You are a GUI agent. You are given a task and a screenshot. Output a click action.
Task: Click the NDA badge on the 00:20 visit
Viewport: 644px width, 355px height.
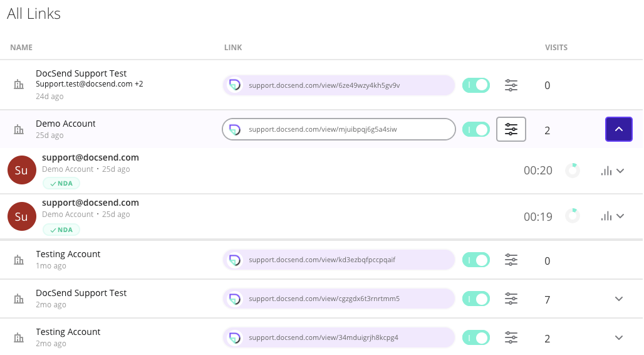pos(61,184)
